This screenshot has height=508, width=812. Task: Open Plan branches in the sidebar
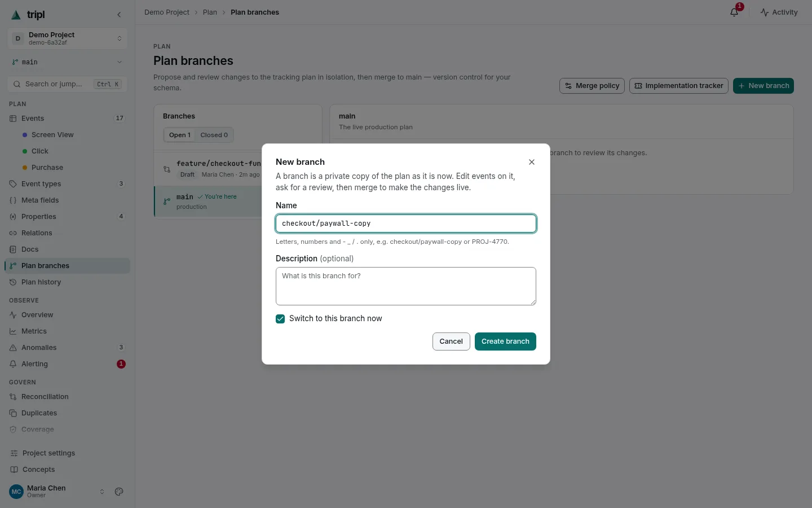pyautogui.click(x=68, y=266)
